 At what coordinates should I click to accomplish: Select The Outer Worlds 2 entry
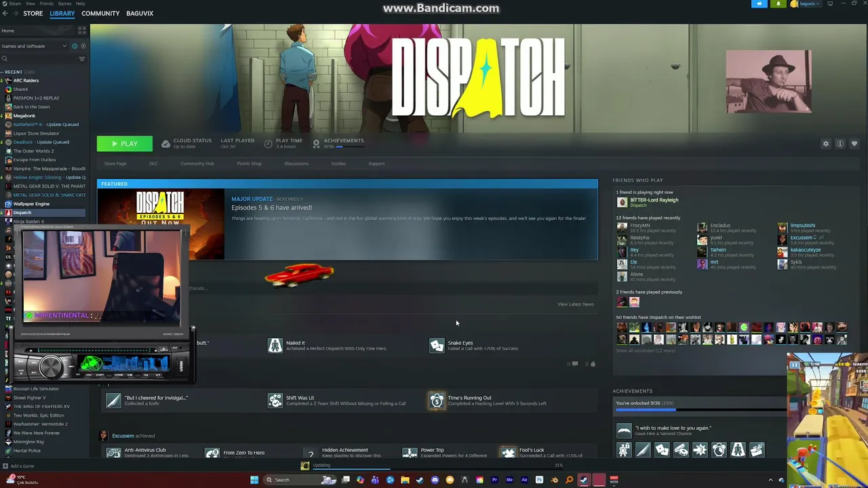coord(33,151)
